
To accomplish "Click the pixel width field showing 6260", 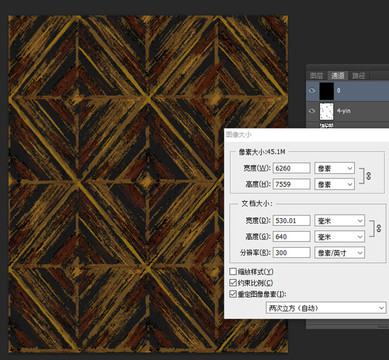I will pyautogui.click(x=292, y=168).
